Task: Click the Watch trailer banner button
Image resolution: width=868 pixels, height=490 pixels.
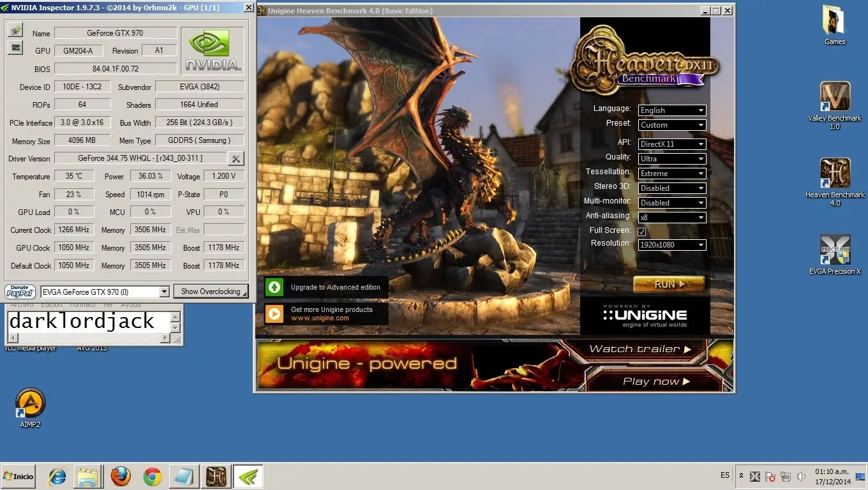Action: tap(640, 349)
